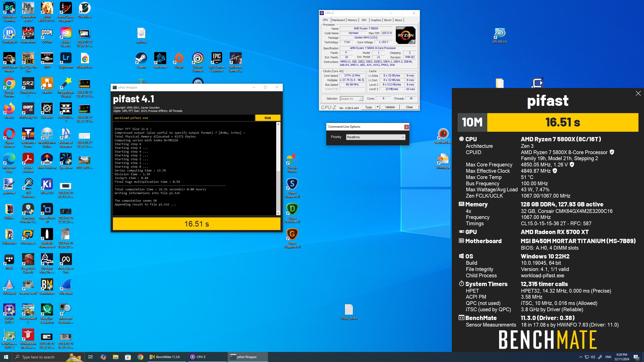Click the Close button in CPU-Z
The height and width of the screenshot is (362, 644).
[409, 107]
